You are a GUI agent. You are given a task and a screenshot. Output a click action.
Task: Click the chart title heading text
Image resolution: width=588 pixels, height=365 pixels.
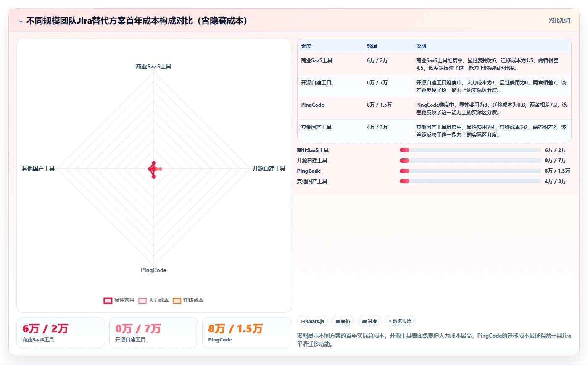pos(138,21)
